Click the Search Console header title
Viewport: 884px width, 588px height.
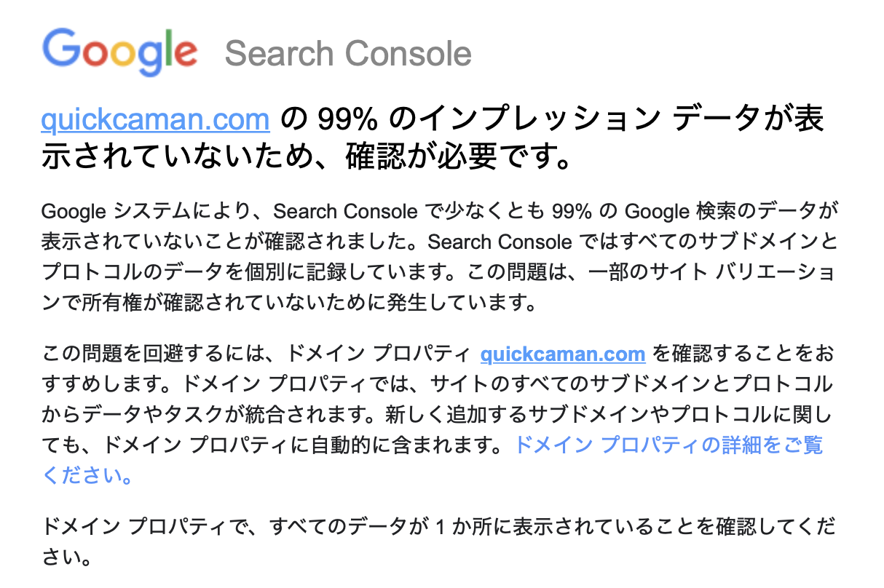click(348, 54)
